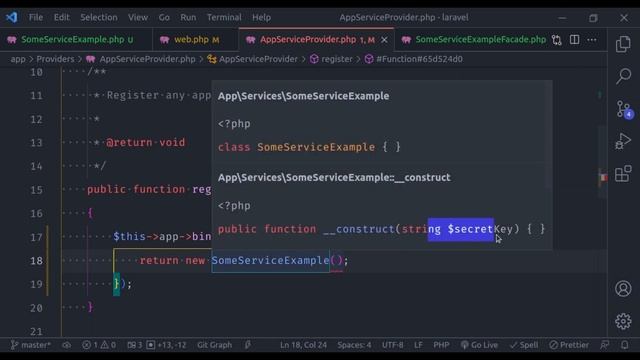
Task: Toggle the Spell checker status
Action: pyautogui.click(x=524, y=345)
